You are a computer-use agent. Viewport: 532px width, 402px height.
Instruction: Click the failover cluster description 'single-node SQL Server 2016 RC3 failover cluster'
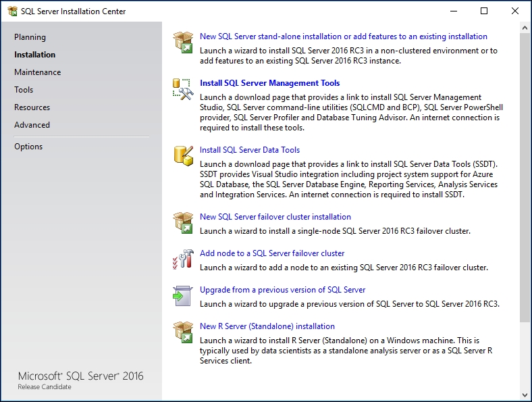(x=383, y=231)
